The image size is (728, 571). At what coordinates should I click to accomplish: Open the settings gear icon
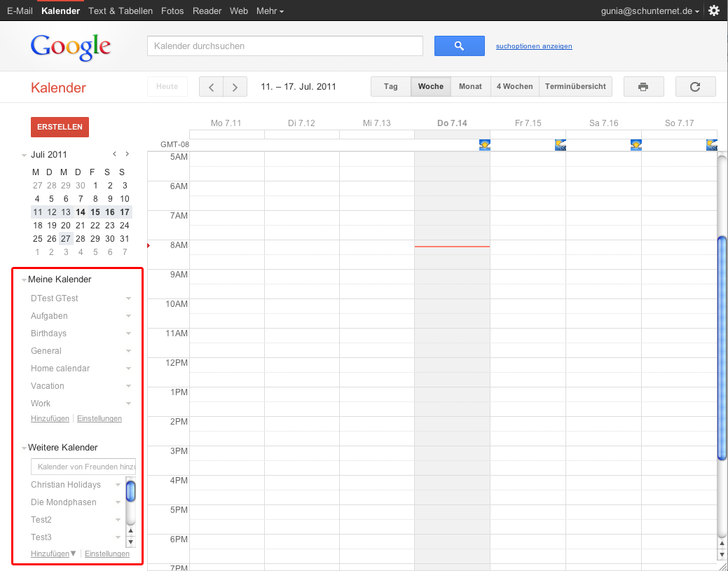pyautogui.click(x=714, y=11)
